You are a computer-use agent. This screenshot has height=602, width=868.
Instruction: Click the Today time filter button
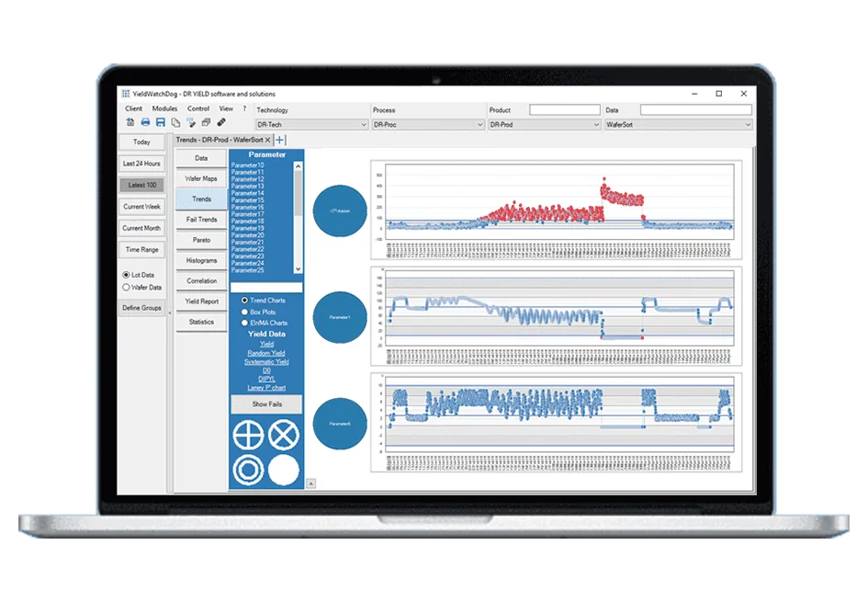click(141, 142)
